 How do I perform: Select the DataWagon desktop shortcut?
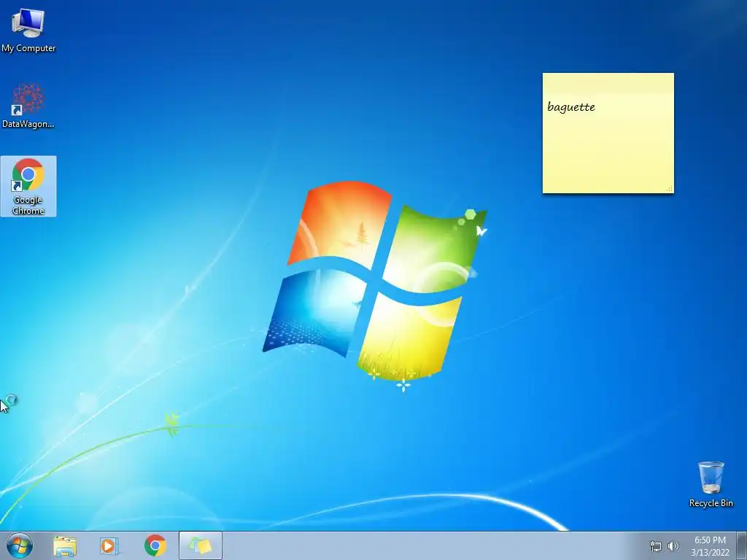coord(28,106)
